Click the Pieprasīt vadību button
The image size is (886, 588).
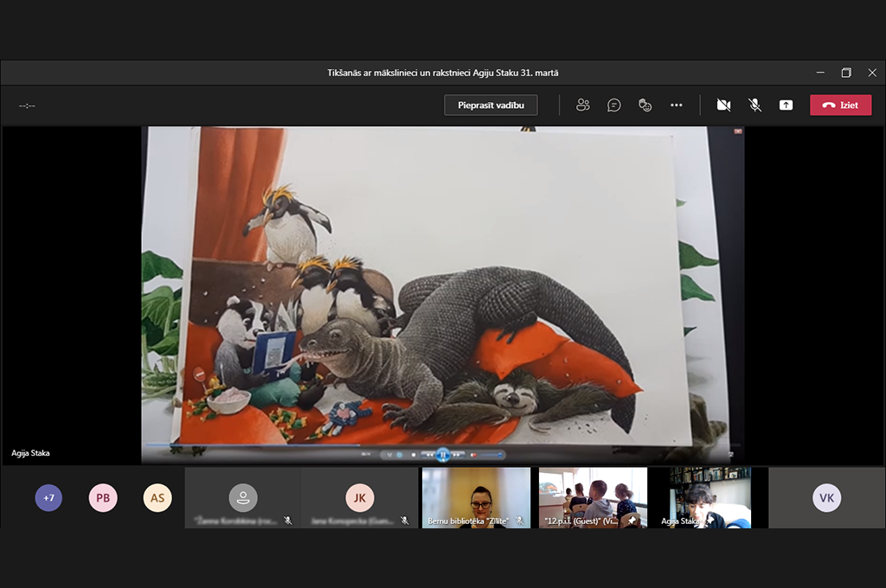point(491,105)
